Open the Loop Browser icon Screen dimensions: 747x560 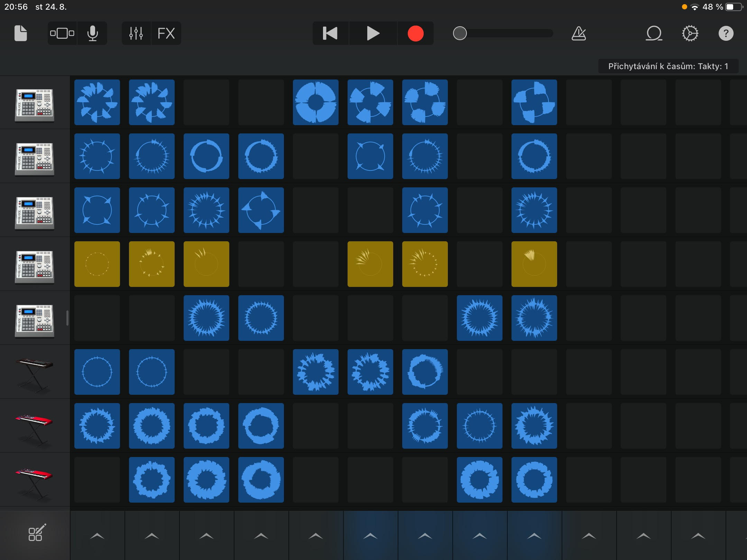point(654,34)
